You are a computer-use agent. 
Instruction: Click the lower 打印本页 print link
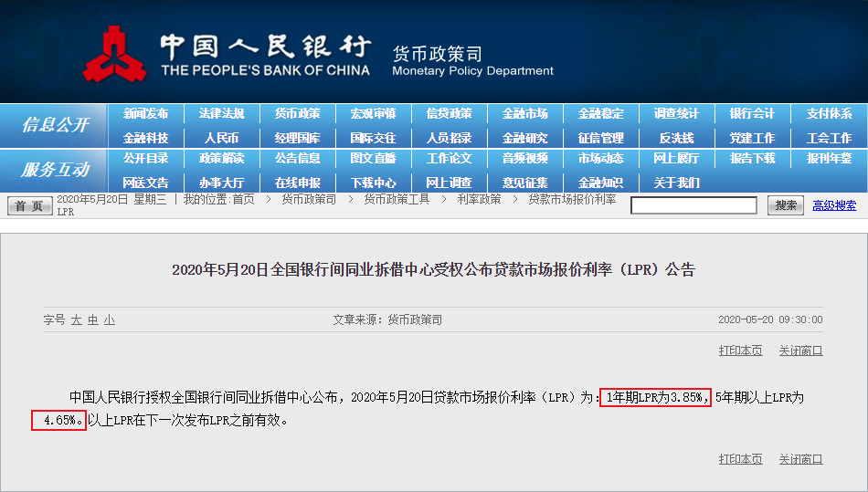741,459
